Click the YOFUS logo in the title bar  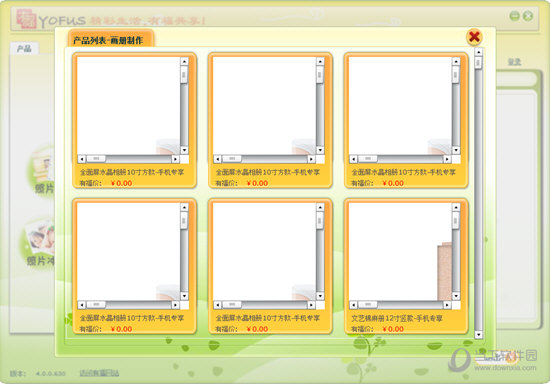click(x=51, y=20)
